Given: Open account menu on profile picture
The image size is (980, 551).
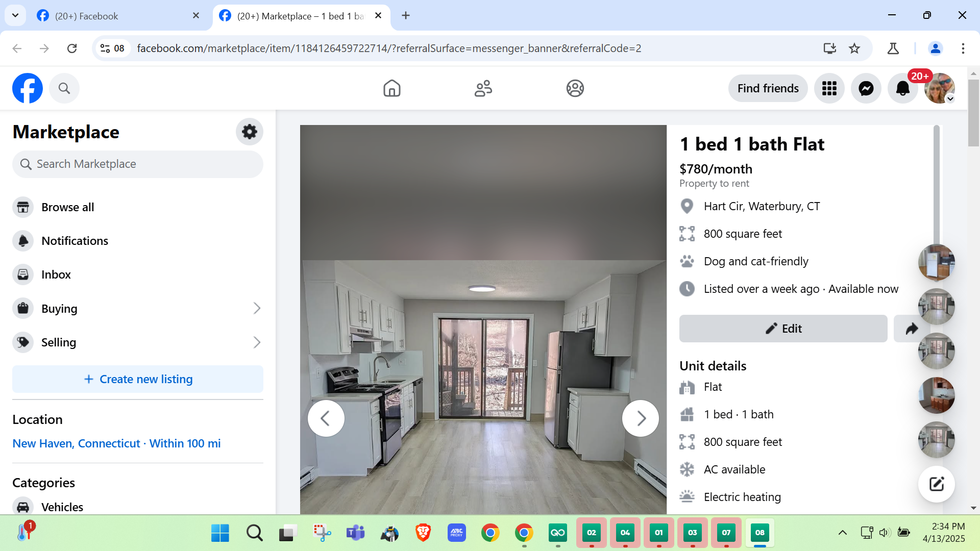Looking at the screenshot, I should pos(939,88).
